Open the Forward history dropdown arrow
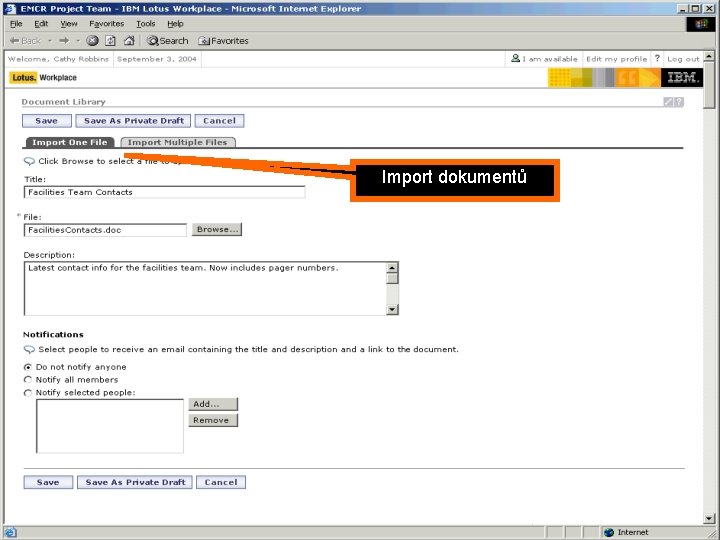This screenshot has width=720, height=540. tap(78, 41)
